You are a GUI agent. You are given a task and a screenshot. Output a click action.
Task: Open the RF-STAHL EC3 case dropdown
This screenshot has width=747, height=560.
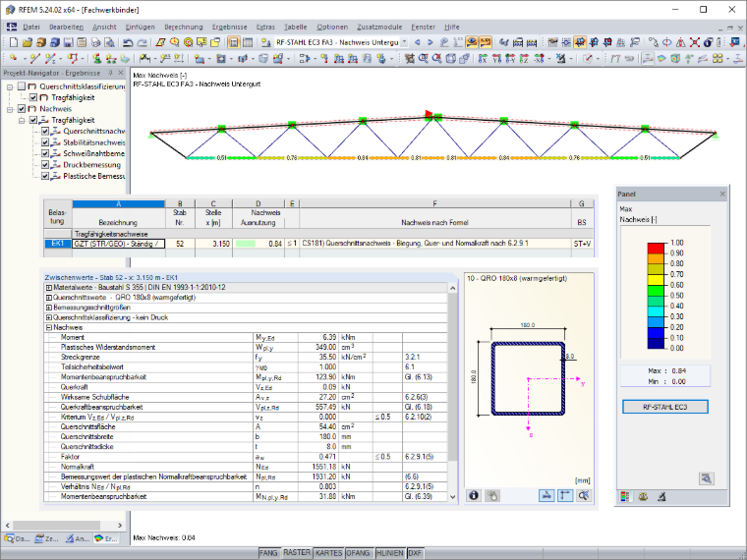click(405, 42)
